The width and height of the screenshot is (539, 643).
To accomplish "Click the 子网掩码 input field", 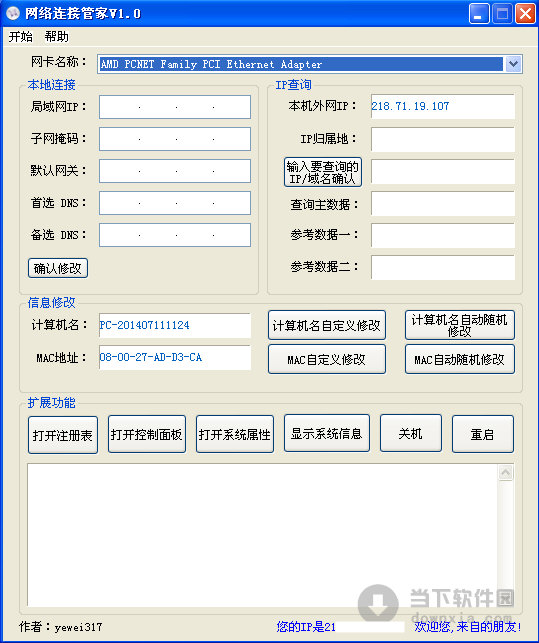I will (175, 139).
